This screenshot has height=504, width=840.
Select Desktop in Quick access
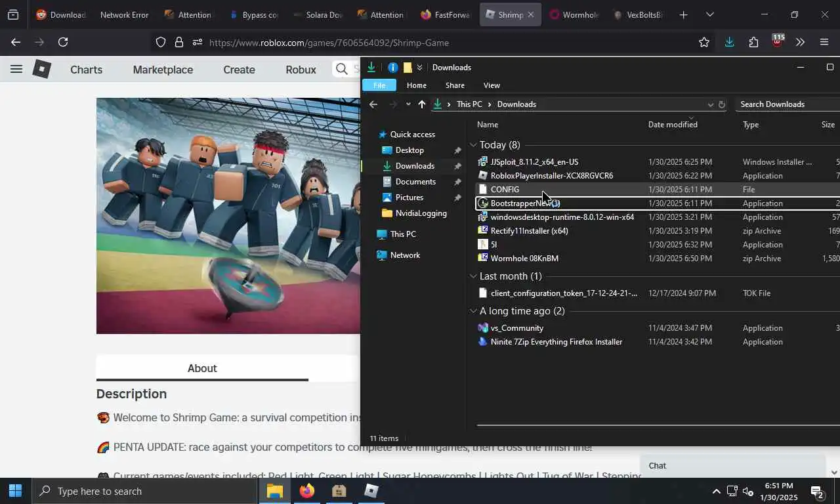tap(409, 150)
